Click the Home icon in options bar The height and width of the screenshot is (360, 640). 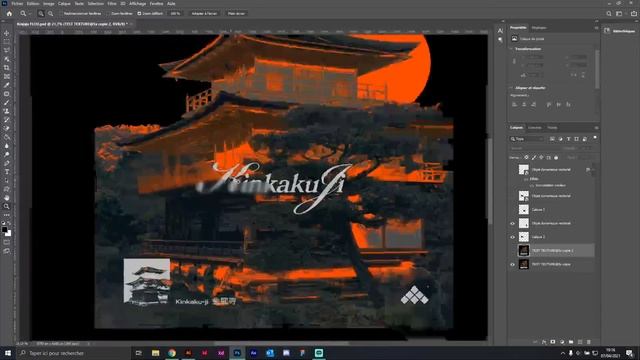pyautogui.click(x=9, y=13)
